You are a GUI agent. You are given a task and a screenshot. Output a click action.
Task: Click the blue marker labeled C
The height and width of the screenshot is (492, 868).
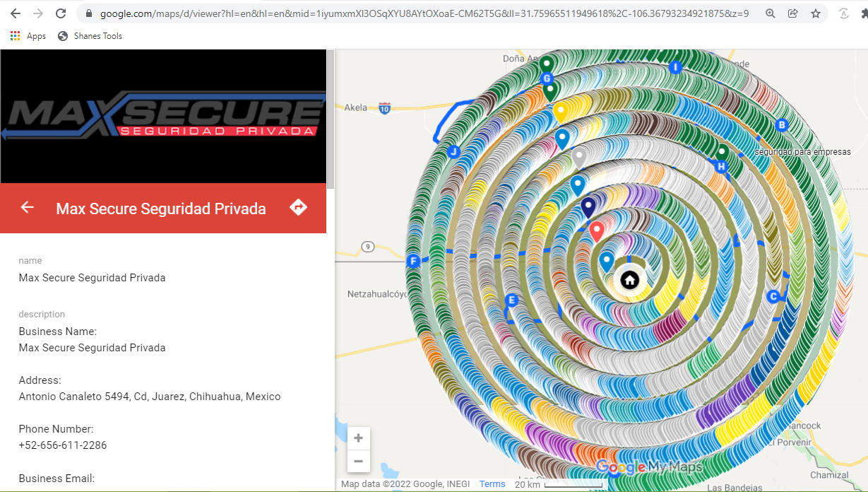point(773,296)
